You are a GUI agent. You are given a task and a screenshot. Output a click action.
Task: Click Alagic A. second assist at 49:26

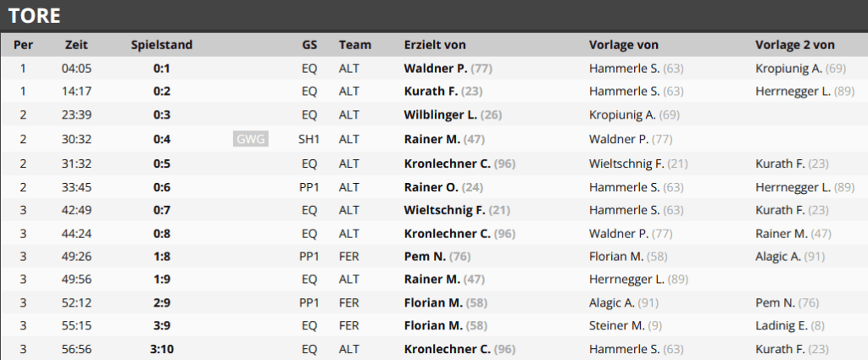(790, 257)
